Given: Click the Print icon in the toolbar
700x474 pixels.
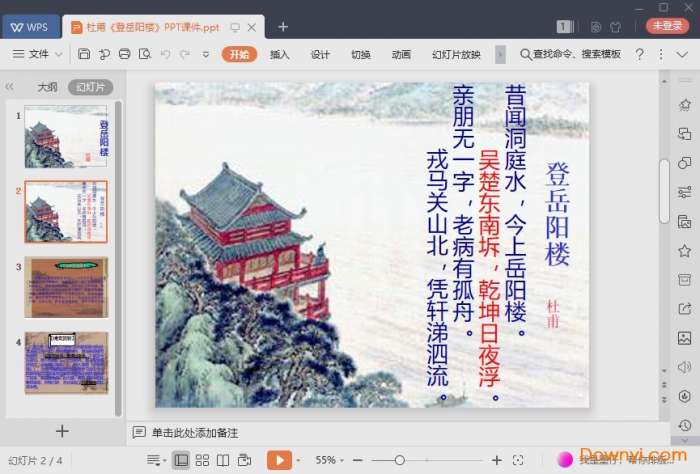Looking at the screenshot, I should tap(124, 54).
